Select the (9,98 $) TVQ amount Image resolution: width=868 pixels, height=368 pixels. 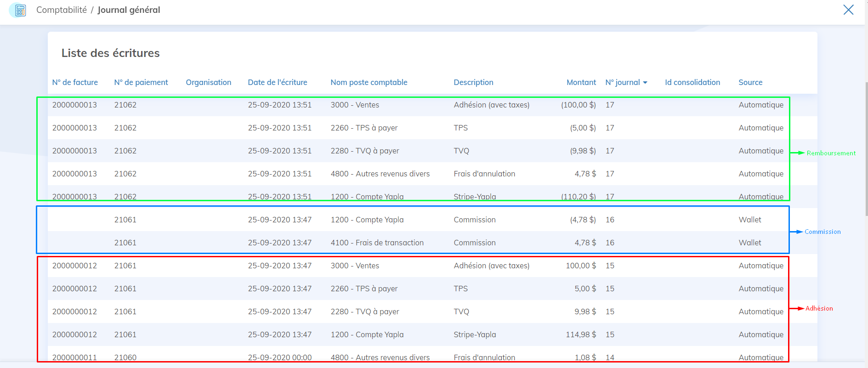(x=583, y=151)
